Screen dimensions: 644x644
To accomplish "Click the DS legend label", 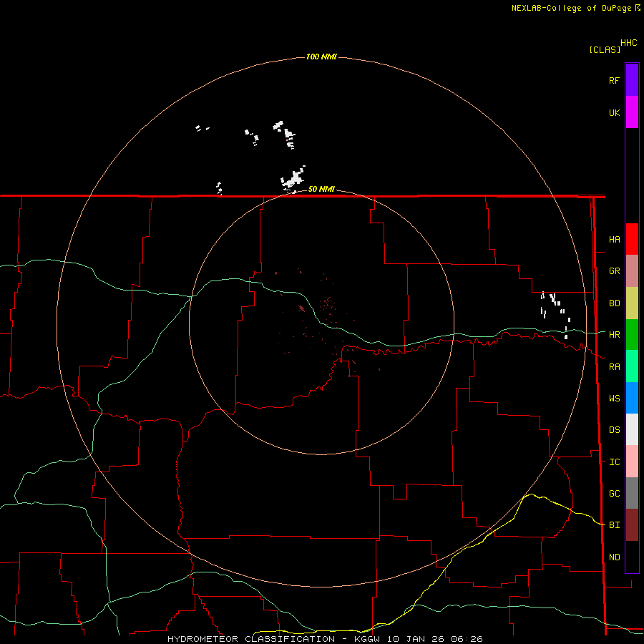I will (614, 430).
